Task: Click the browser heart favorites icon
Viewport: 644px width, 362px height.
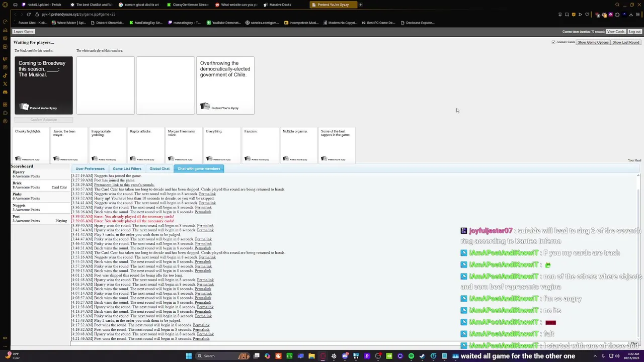Action: point(587,15)
